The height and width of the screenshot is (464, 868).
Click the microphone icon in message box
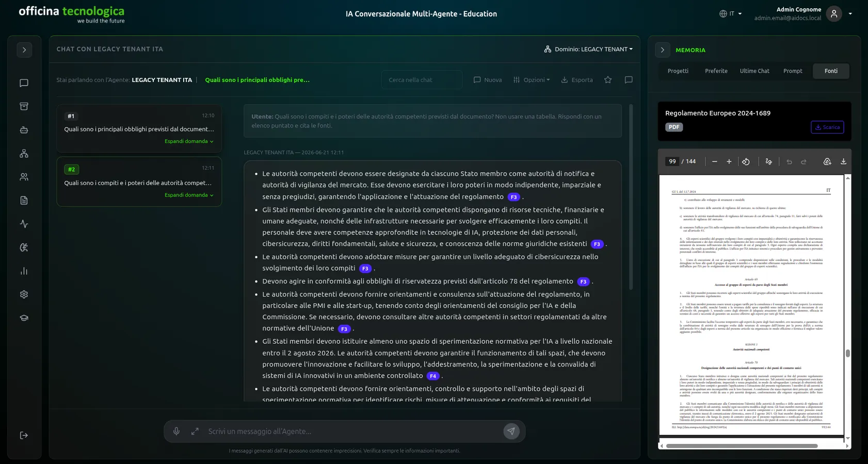176,432
